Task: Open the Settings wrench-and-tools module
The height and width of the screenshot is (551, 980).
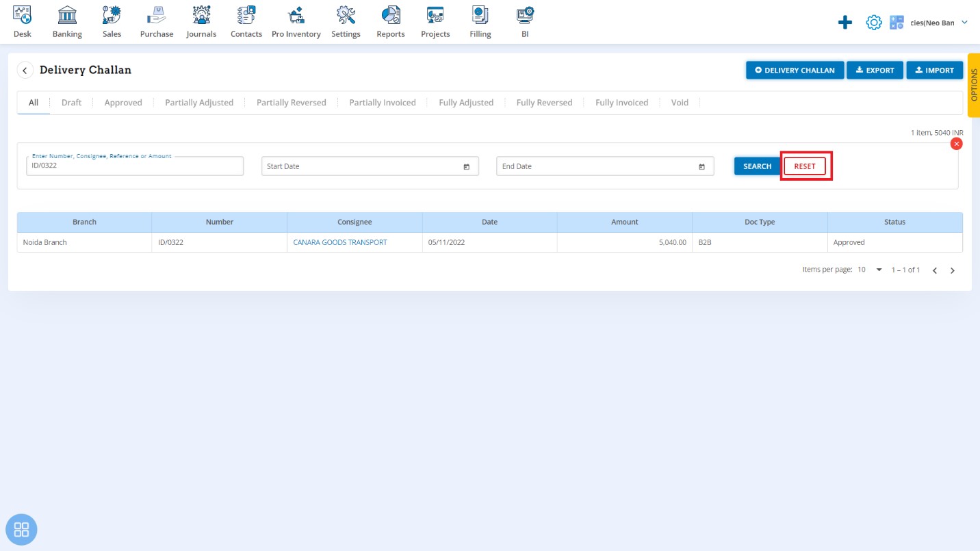Action: pyautogui.click(x=346, y=22)
